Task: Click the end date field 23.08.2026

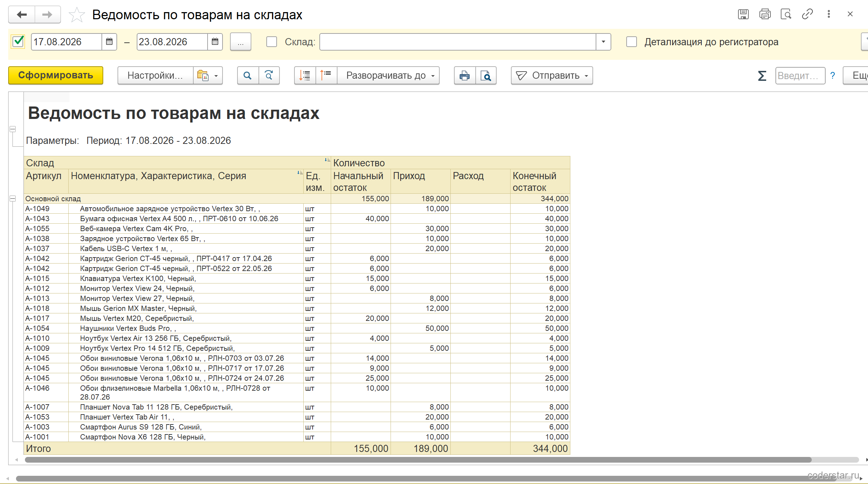Action: tap(172, 42)
